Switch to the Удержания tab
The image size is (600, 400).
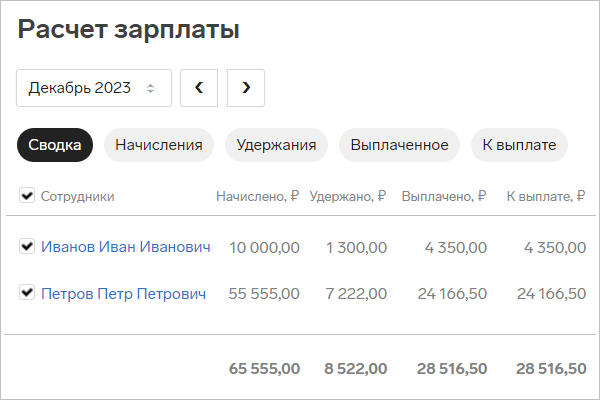pos(276,145)
